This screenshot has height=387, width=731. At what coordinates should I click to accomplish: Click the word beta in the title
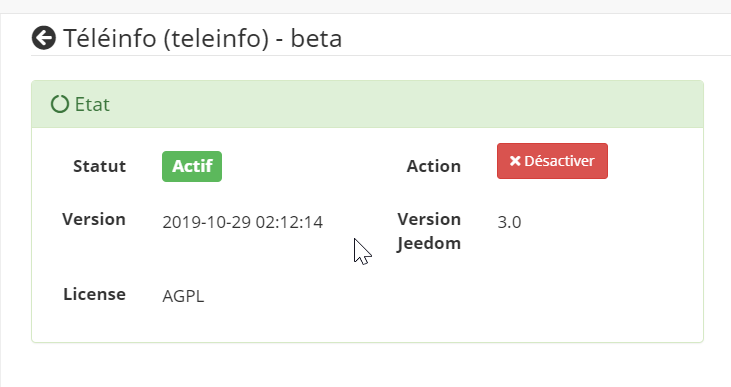317,38
